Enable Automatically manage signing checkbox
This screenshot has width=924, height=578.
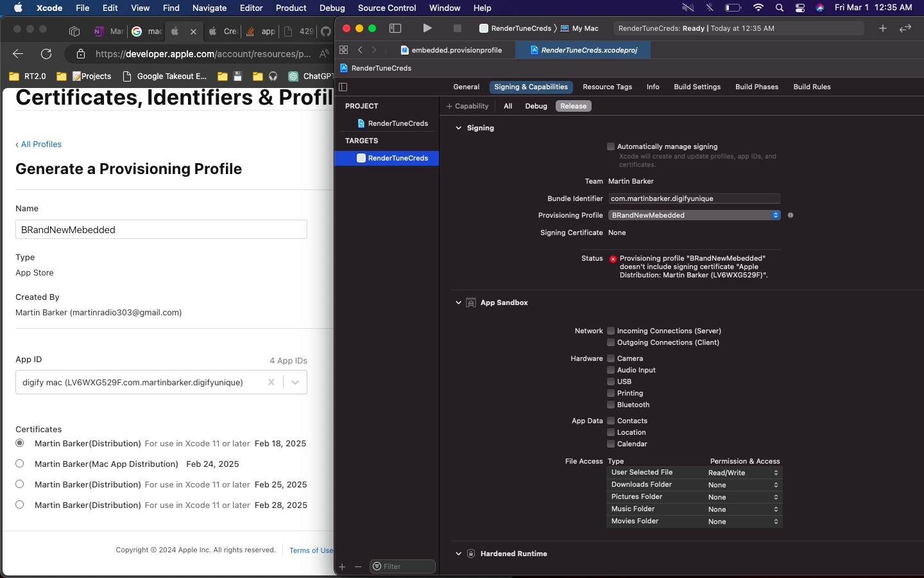tap(611, 146)
